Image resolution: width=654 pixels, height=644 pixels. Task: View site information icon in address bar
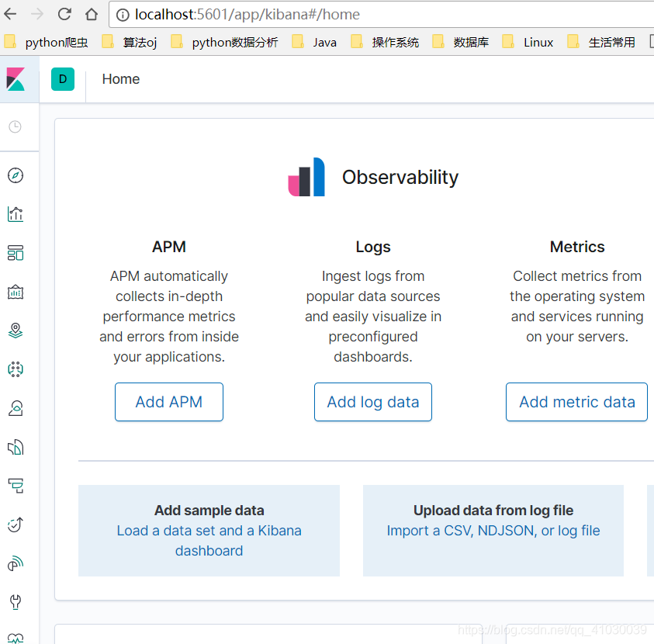coord(123,15)
